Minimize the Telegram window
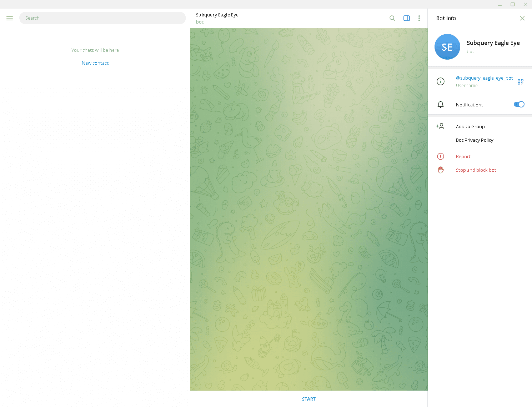 click(500, 4)
